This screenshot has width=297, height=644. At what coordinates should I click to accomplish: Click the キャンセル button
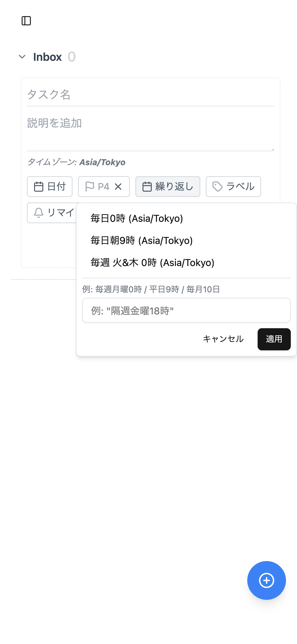click(x=223, y=339)
